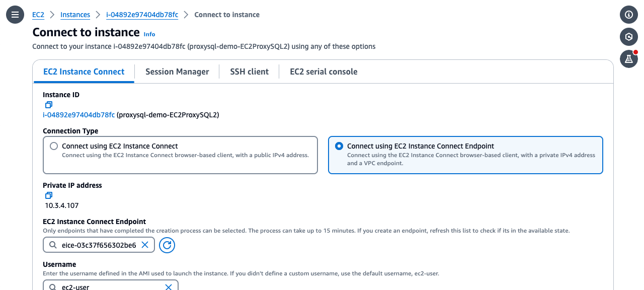Open the EC2 serial console tab

coord(324,71)
